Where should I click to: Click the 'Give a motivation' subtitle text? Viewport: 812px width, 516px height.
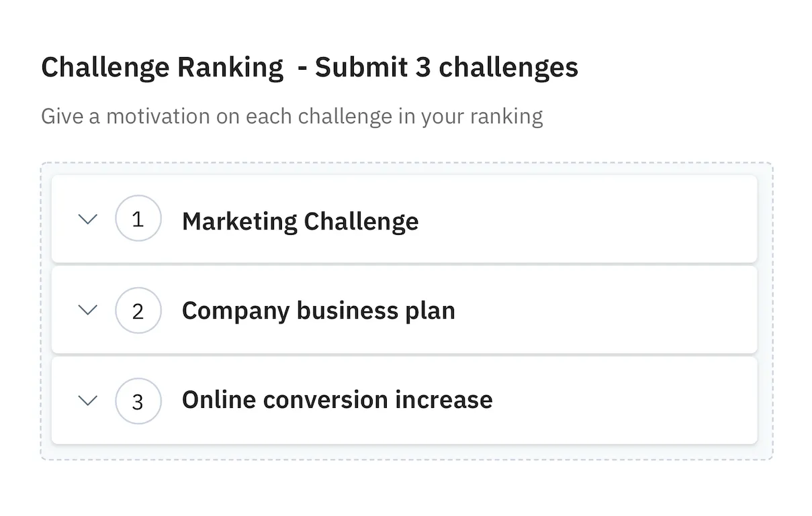pyautogui.click(x=291, y=116)
